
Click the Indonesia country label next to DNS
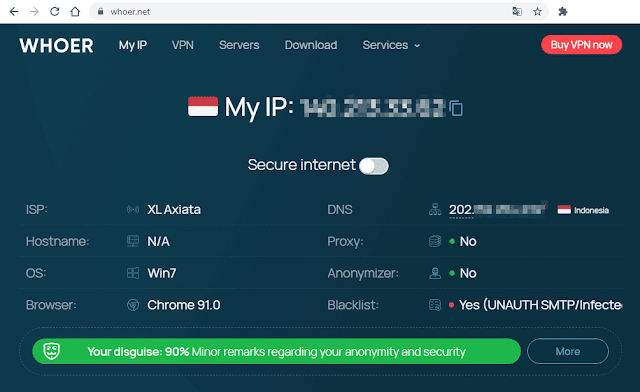(x=591, y=210)
